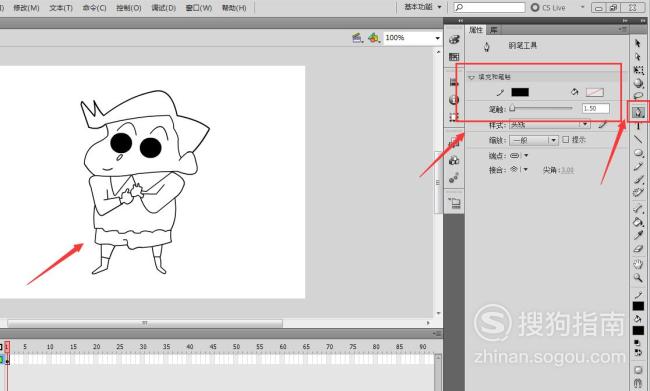Open the 帮助(H) menu
Viewport: 650px width, 391px height.
234,8
